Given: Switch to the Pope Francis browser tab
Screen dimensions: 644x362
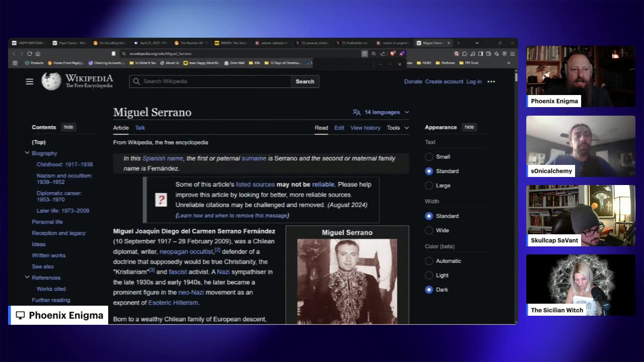Looking at the screenshot, I should click(69, 43).
